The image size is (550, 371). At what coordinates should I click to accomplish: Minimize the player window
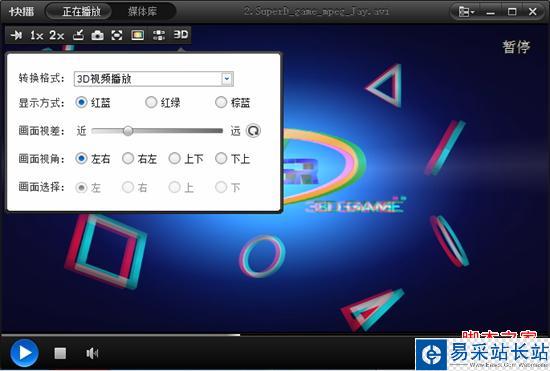490,12
